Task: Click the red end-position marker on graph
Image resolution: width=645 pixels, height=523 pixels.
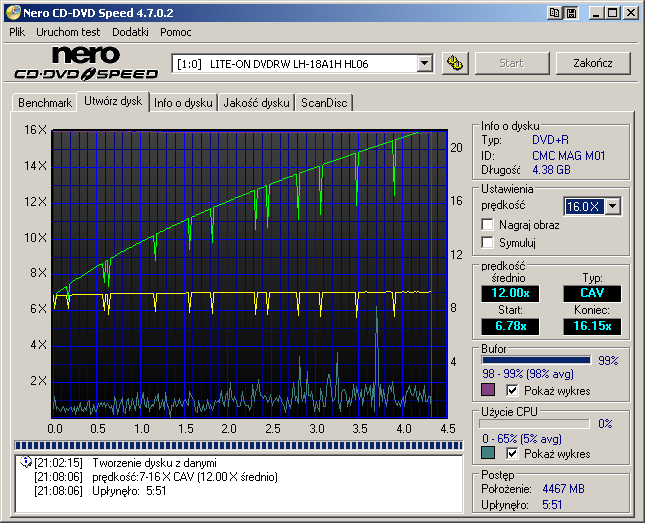Action: point(431,274)
